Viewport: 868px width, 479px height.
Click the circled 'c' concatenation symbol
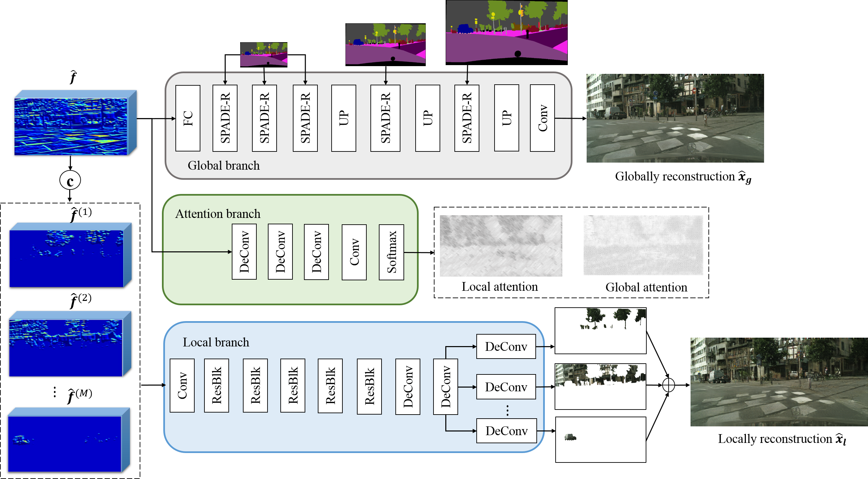tap(70, 180)
